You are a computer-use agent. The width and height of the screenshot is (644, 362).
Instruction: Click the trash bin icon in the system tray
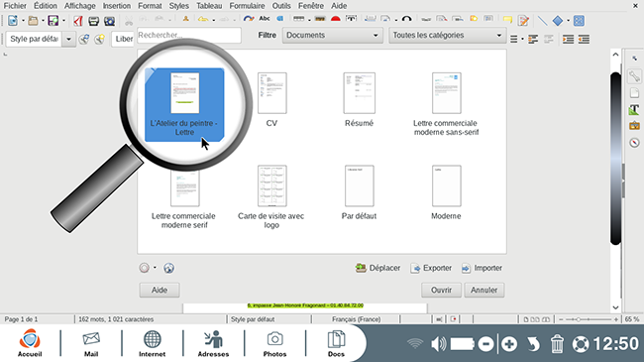pyautogui.click(x=557, y=344)
